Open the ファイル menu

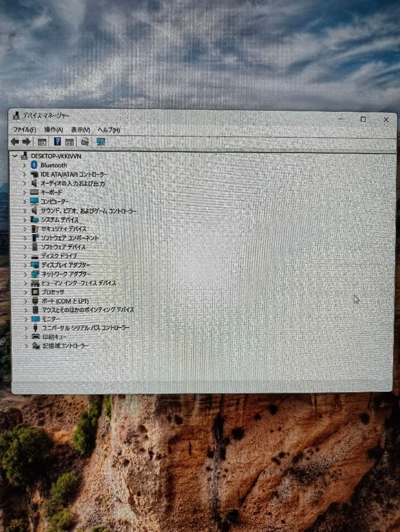tap(24, 130)
